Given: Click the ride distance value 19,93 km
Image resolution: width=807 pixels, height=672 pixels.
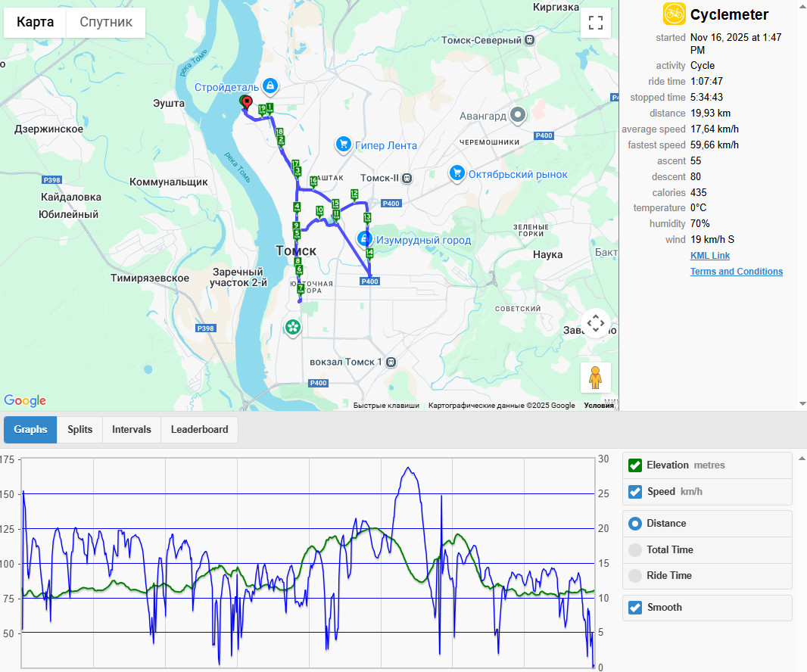Looking at the screenshot, I should 710,114.
